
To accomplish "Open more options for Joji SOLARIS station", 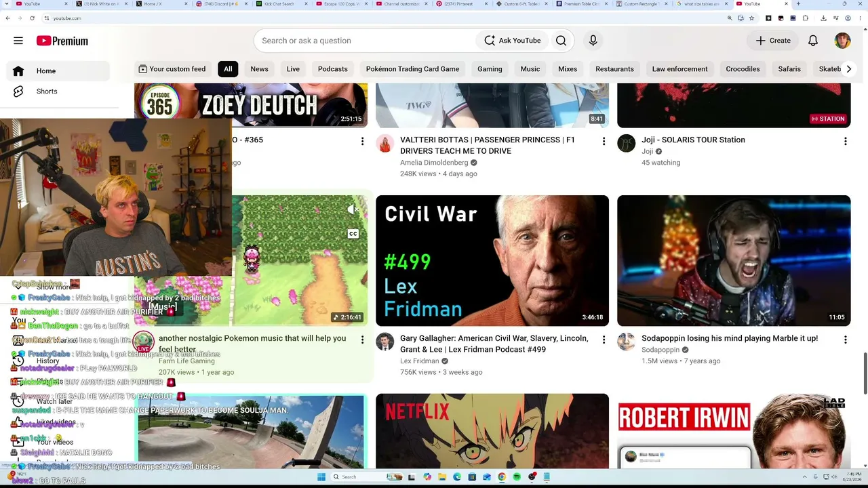I will [x=845, y=141].
